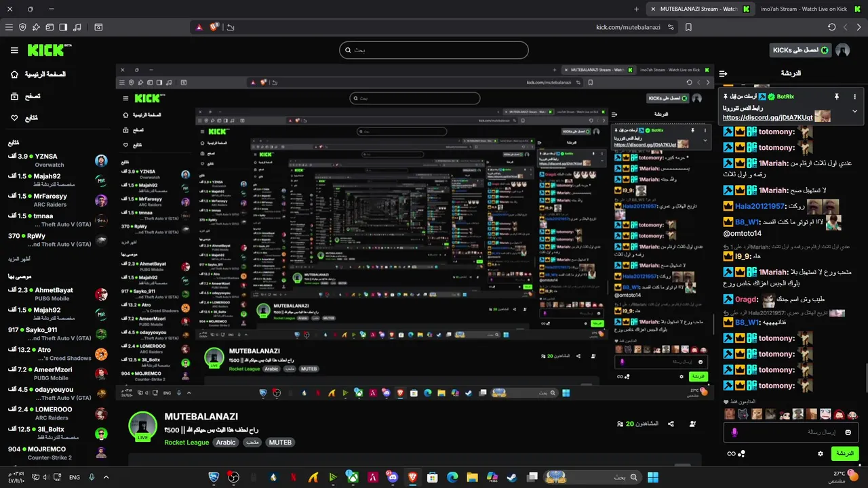This screenshot has height=488, width=868.
Task: Open the discord.gg pinned link
Action: tap(768, 117)
